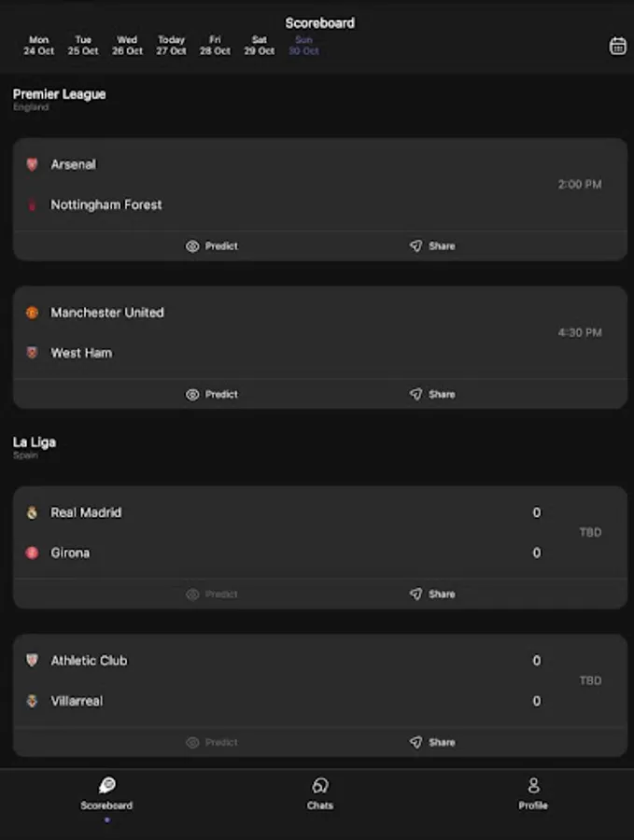The width and height of the screenshot is (634, 840).
Task: Tap the eye icon on Arsenal's Predict button
Action: (x=192, y=245)
